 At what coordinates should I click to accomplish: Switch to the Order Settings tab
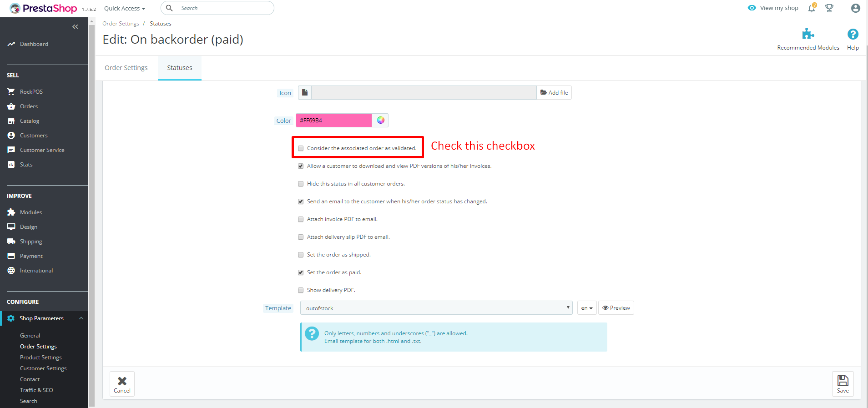pyautogui.click(x=126, y=68)
